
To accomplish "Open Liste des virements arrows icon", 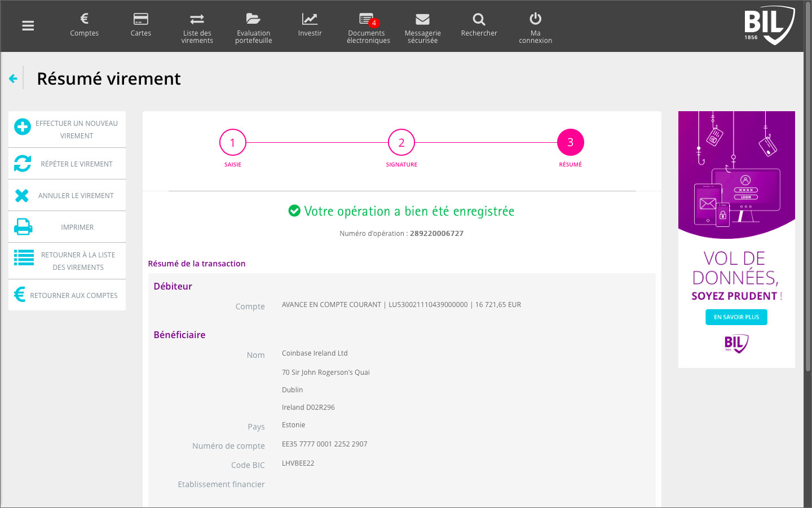I will coord(197,19).
